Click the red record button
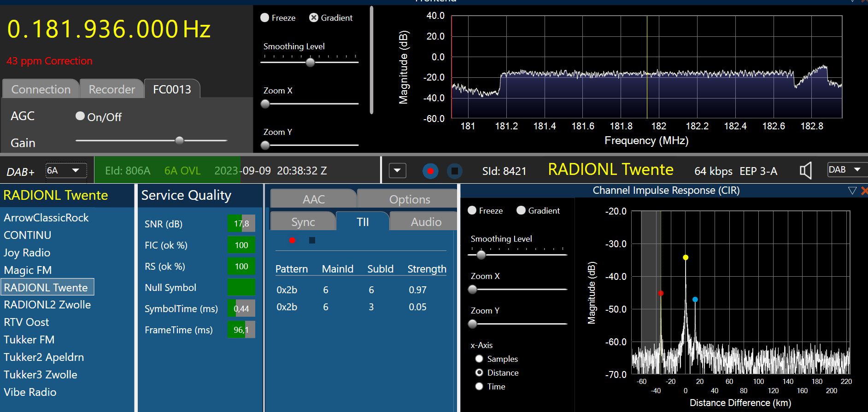 (x=430, y=171)
